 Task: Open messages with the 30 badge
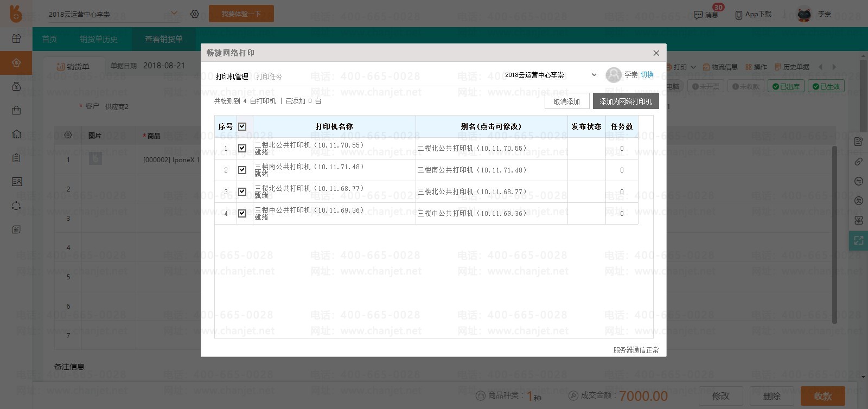pos(706,14)
